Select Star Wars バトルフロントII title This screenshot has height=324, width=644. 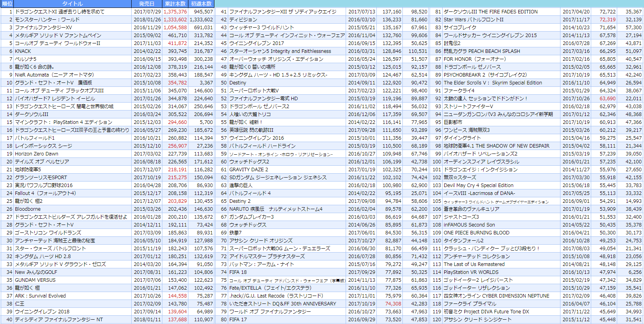coord(474,20)
